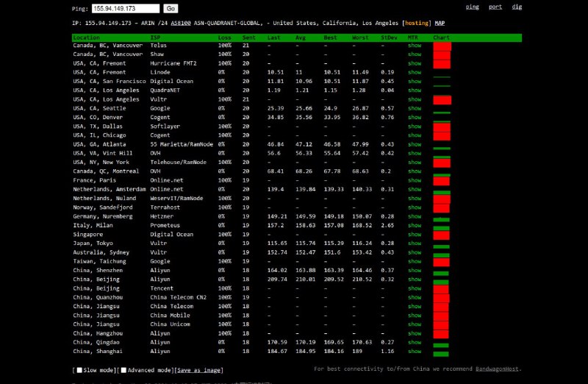
Task: Open the port tool link
Action: (x=495, y=7)
